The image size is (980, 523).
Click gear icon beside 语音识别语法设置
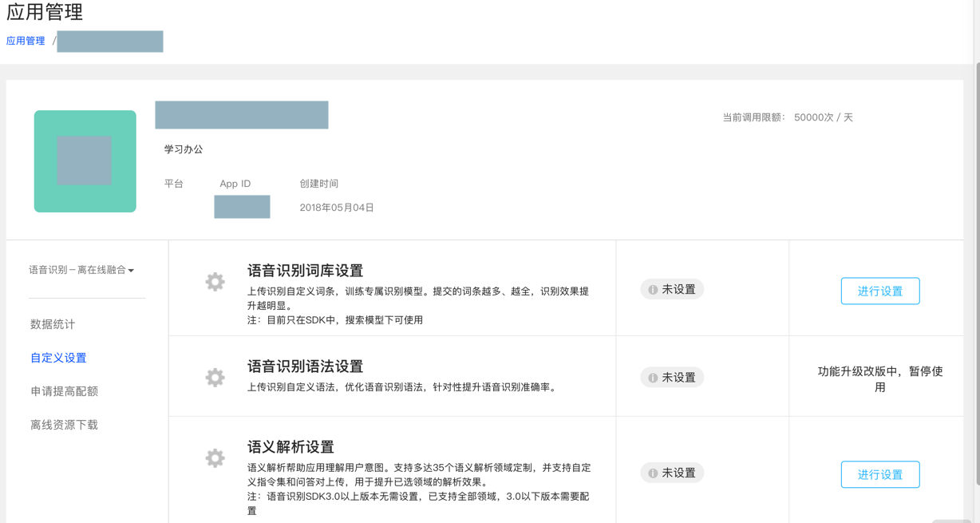pyautogui.click(x=215, y=377)
